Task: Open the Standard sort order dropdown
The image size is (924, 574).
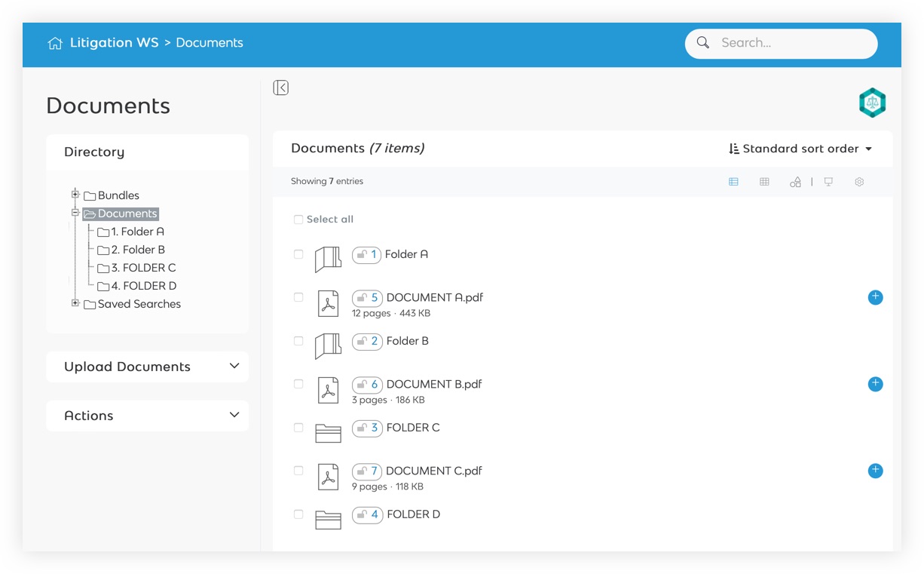Action: 800,149
